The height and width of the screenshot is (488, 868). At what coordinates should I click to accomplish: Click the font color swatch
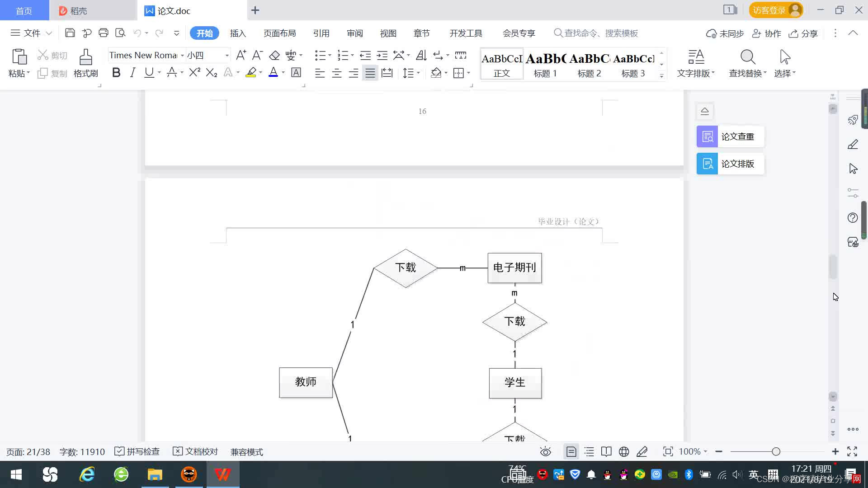coord(273,73)
